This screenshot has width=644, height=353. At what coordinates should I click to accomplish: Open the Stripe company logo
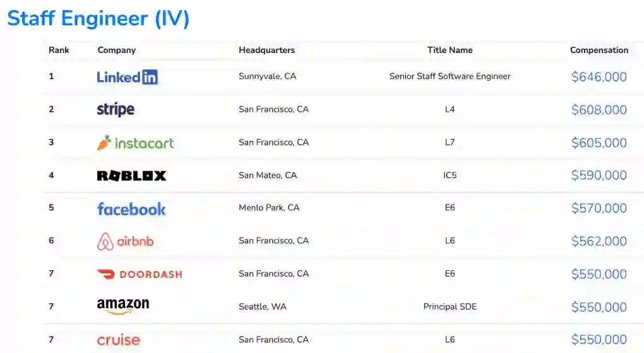tap(116, 110)
